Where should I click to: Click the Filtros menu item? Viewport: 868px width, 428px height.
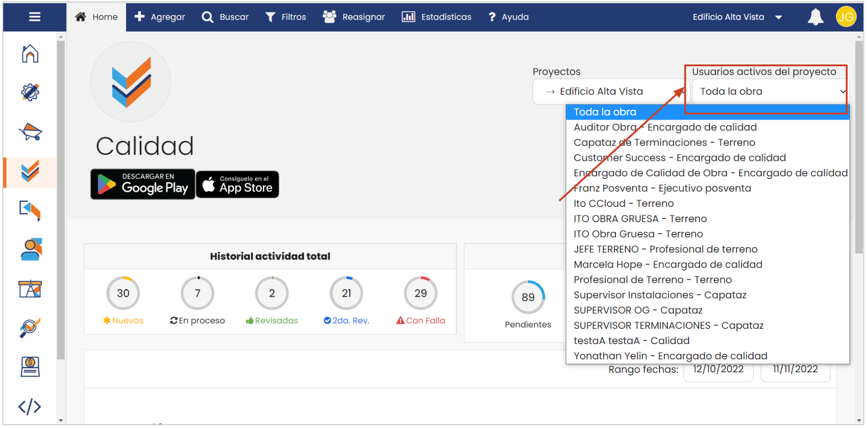click(x=285, y=17)
